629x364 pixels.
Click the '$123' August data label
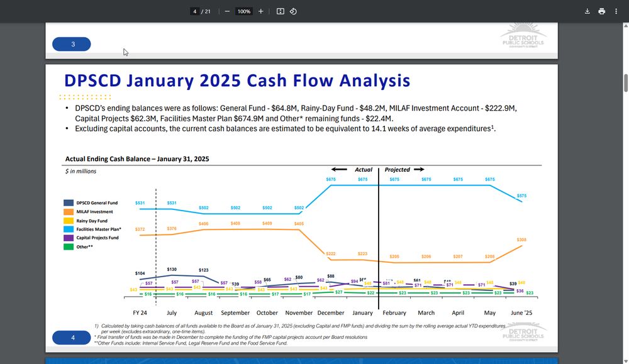click(x=203, y=270)
